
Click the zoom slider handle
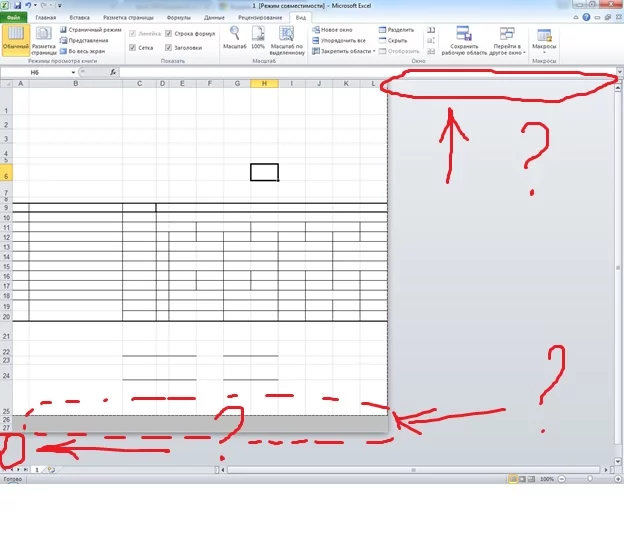590,479
